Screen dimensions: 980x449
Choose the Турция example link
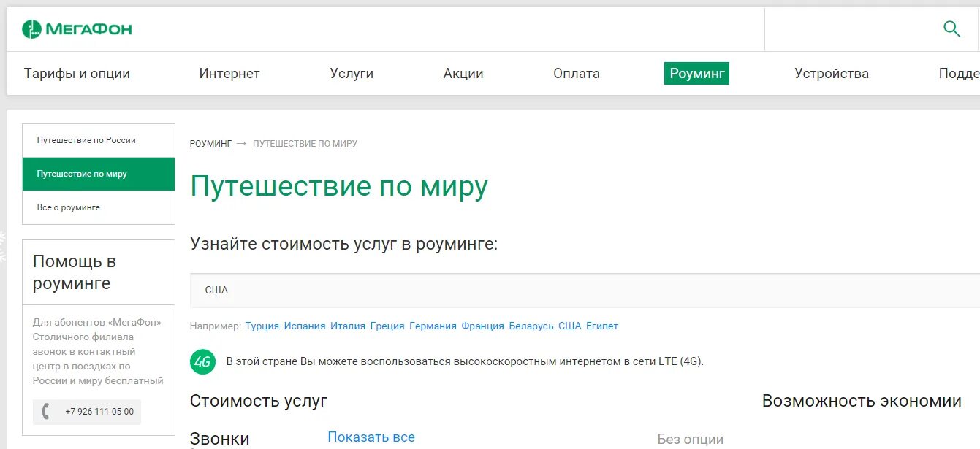(262, 326)
